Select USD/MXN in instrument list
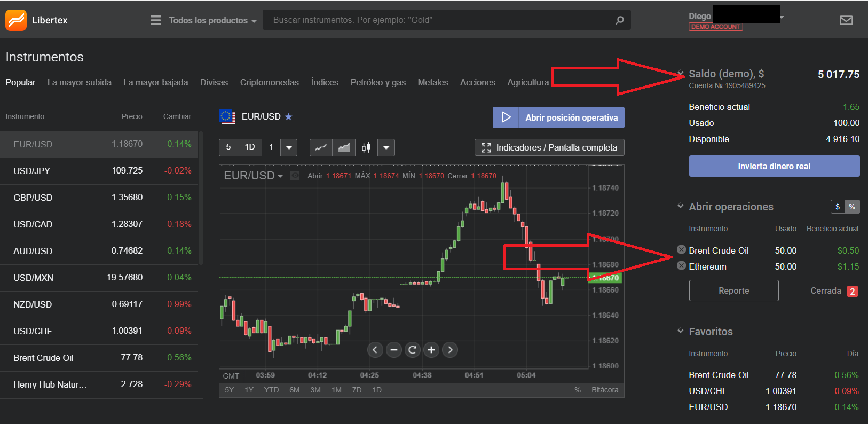 click(x=99, y=278)
